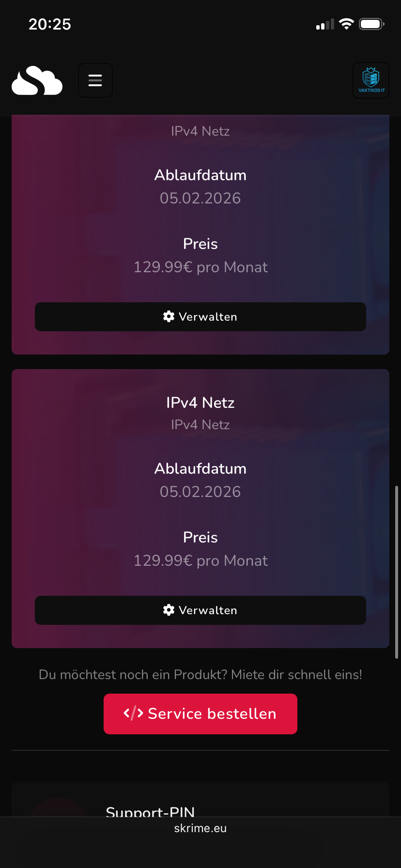Click the code brackets icon on Service bestellen
The height and width of the screenshot is (868, 401).
133,713
